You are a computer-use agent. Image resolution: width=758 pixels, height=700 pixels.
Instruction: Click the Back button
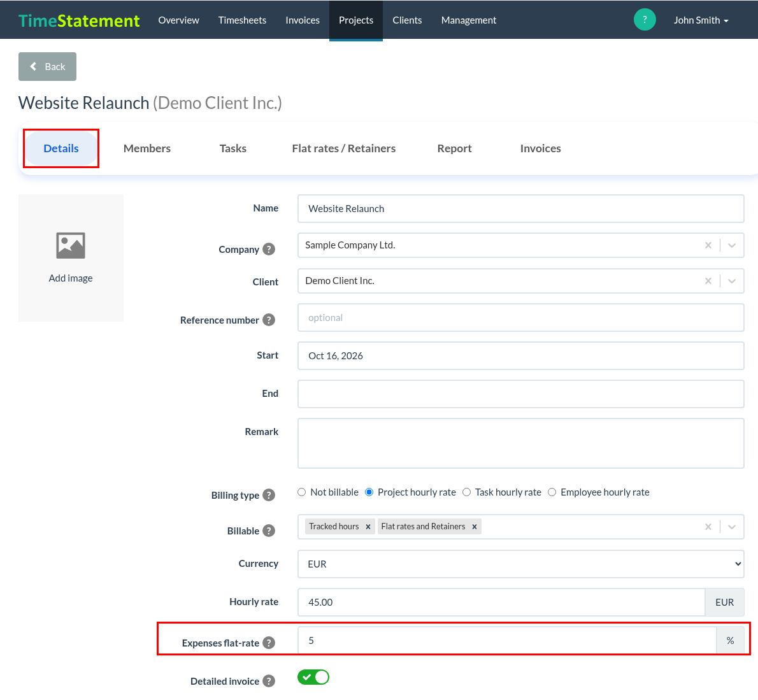[47, 67]
